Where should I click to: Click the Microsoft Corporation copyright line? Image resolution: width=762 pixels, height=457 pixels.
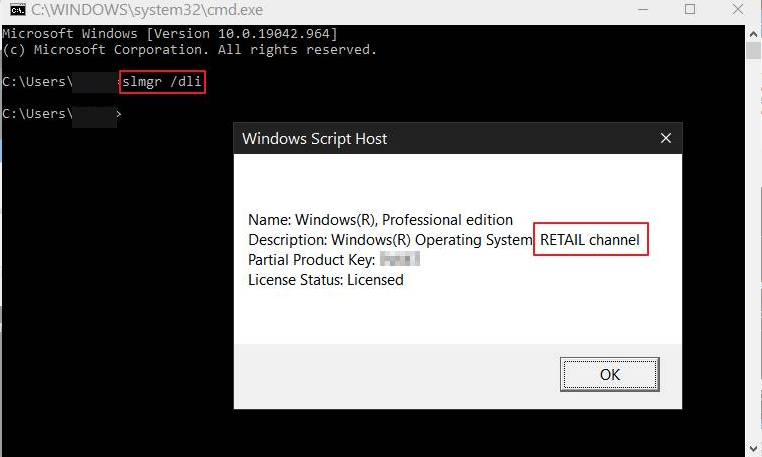190,50
